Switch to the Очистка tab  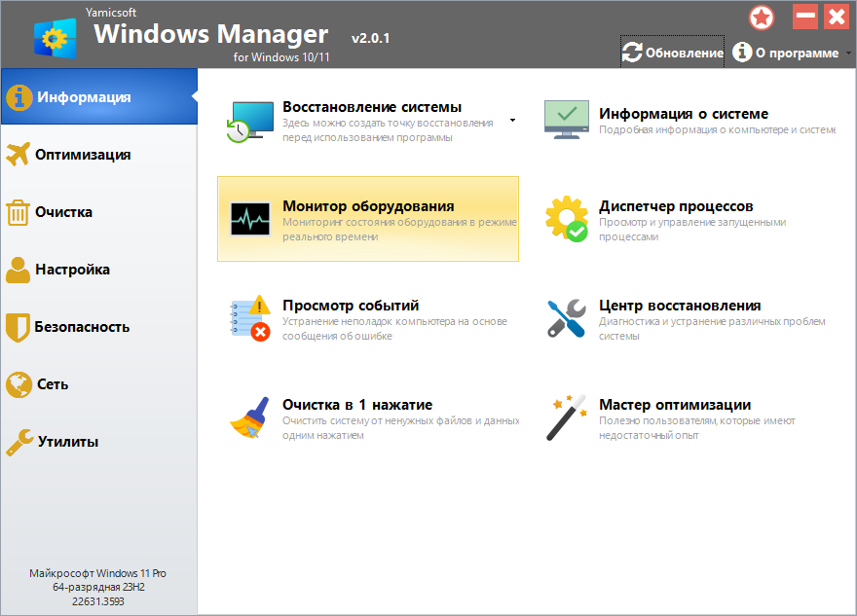63,211
